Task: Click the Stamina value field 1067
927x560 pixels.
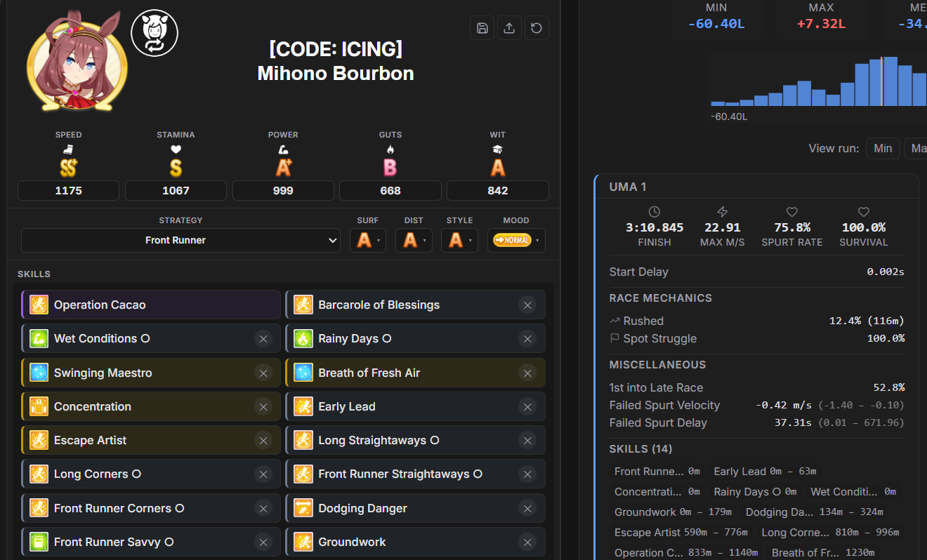Action: point(176,191)
